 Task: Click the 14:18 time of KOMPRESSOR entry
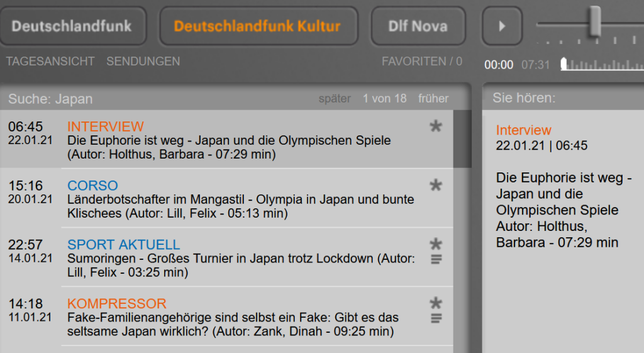click(x=25, y=303)
